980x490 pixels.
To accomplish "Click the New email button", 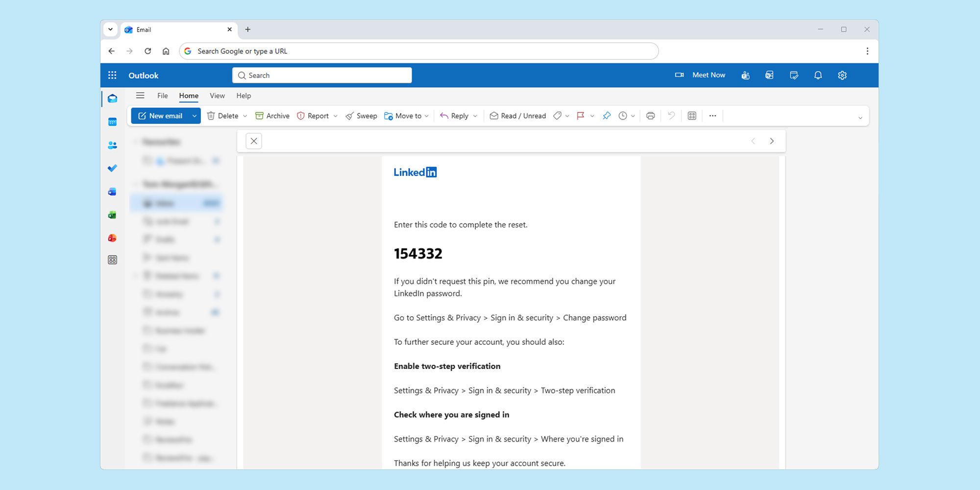I will 162,116.
